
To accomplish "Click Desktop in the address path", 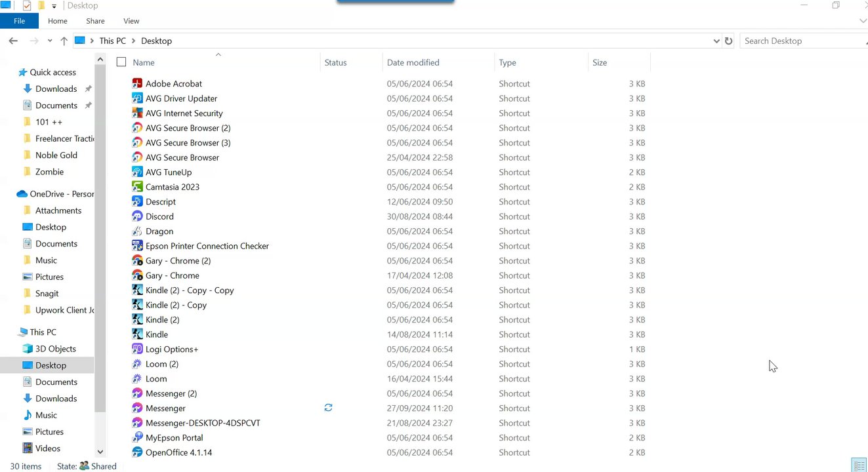I will [x=156, y=41].
